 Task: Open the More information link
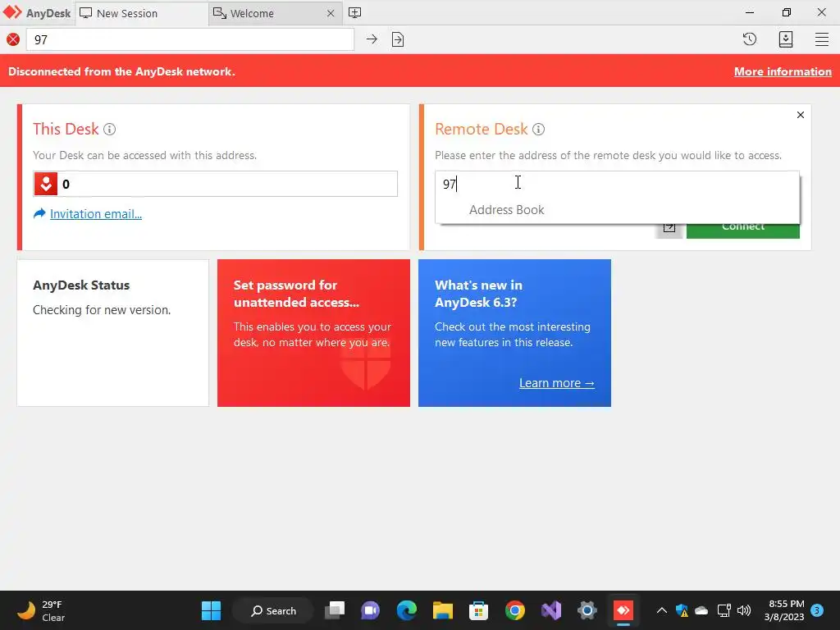(x=783, y=71)
